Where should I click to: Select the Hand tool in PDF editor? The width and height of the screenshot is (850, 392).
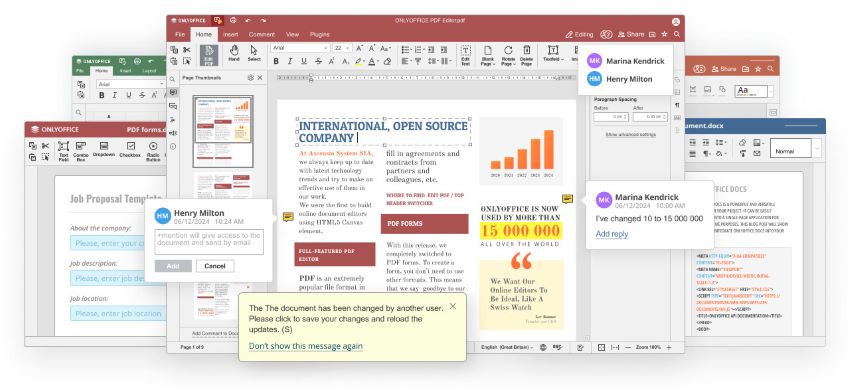[x=234, y=53]
